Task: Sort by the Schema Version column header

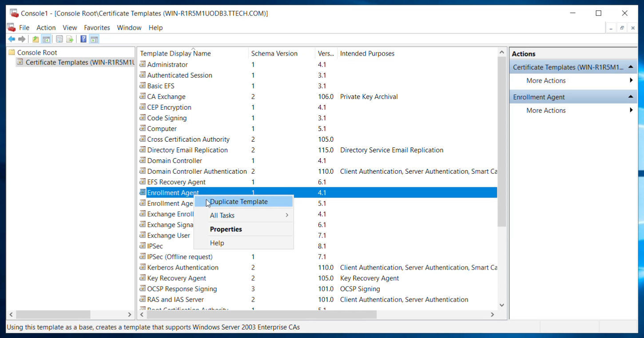Action: tap(282, 53)
